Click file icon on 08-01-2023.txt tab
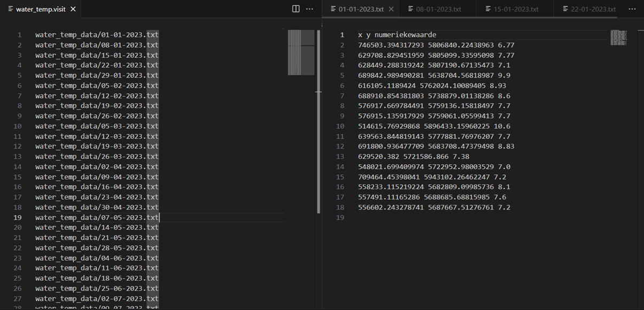The height and width of the screenshot is (310, 644). pos(410,9)
